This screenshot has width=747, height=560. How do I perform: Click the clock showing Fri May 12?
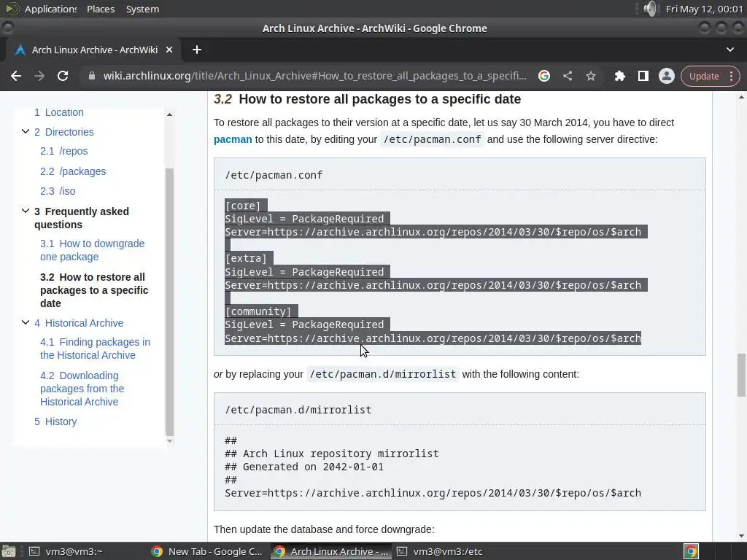[x=704, y=9]
